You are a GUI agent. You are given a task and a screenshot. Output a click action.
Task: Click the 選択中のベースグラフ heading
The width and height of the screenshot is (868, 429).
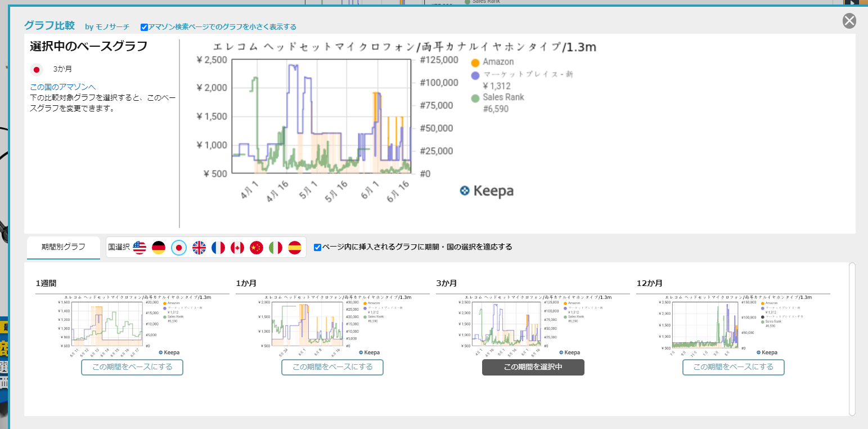(x=88, y=47)
